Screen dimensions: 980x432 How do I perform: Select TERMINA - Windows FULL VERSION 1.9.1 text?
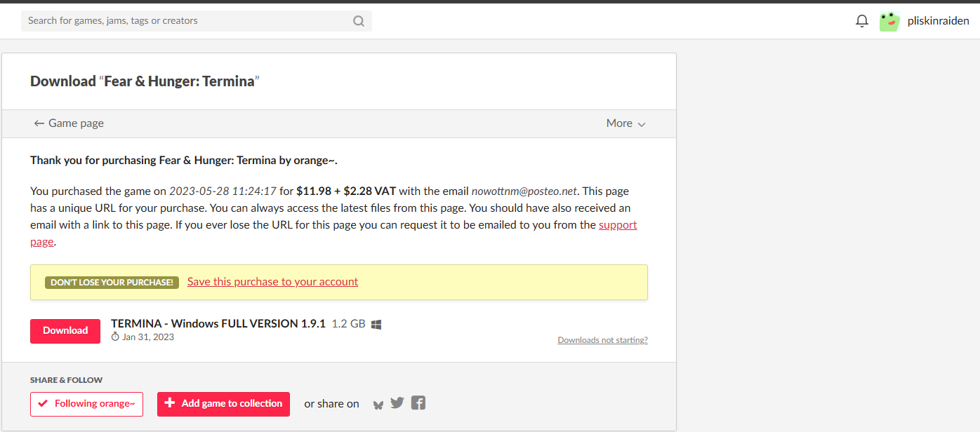[x=218, y=324]
